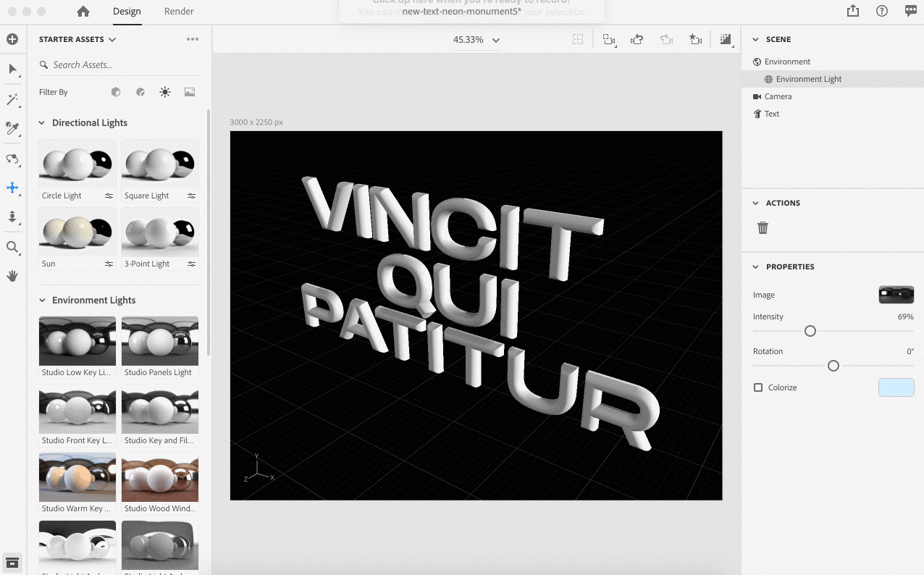
Task: Filter assets by Images
Action: tap(190, 92)
